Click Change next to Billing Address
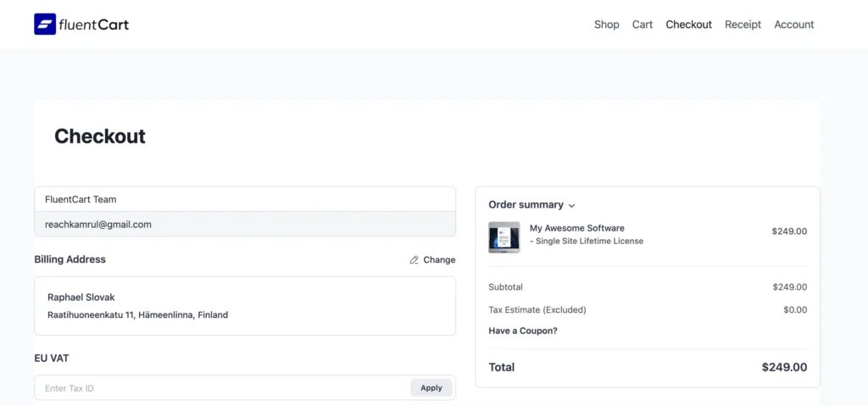The image size is (868, 406). 439,260
